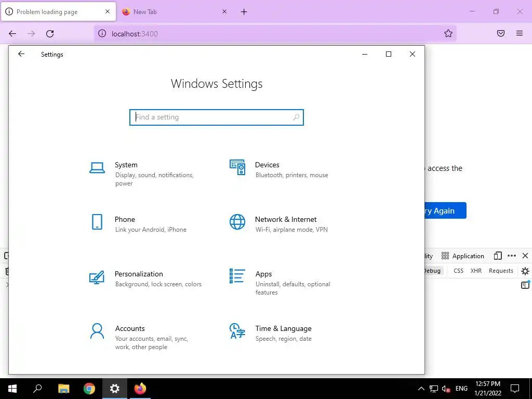Viewport: 532px width, 399px height.
Task: Open the taskbar search magnifier
Action: [37, 389]
